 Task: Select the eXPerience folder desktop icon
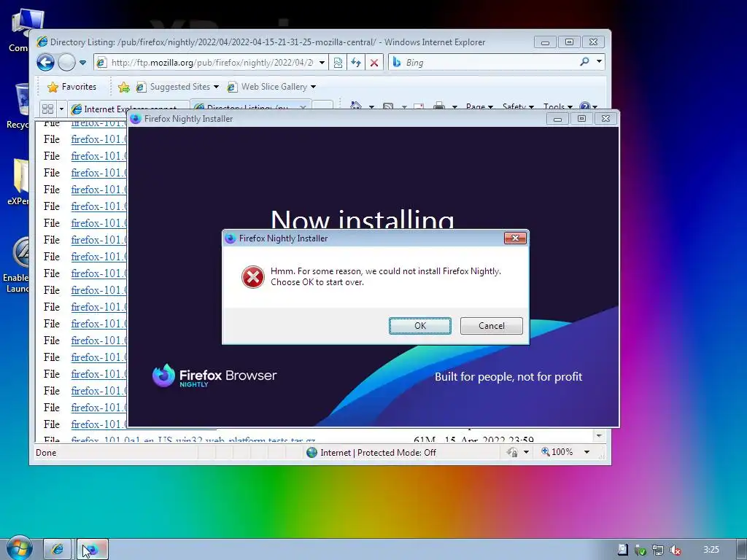coord(19,182)
